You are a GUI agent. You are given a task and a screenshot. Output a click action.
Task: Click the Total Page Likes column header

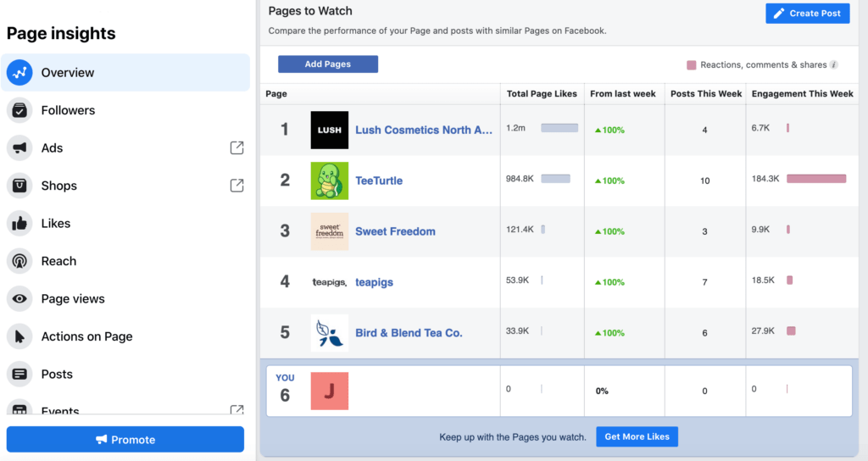coord(542,93)
